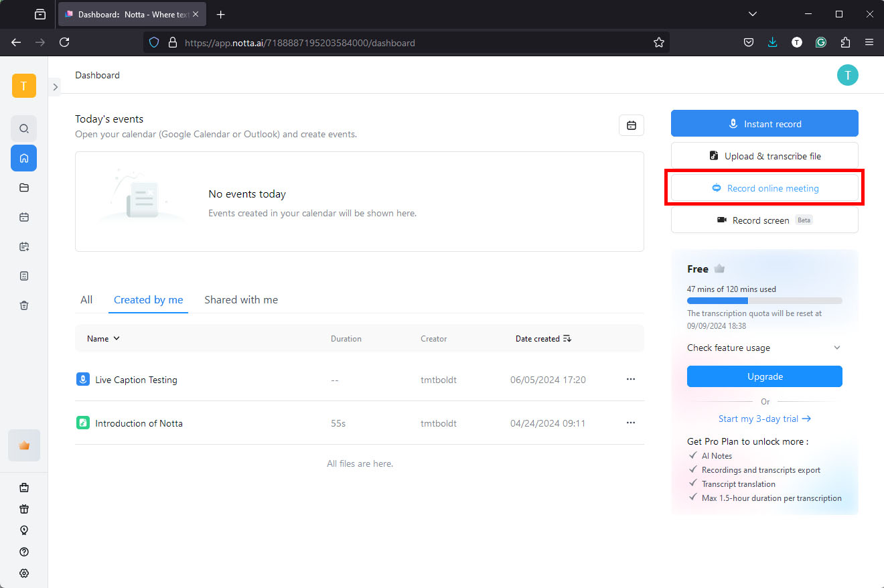The image size is (884, 588).
Task: Open the Introduction of Notta file name
Action: click(139, 423)
